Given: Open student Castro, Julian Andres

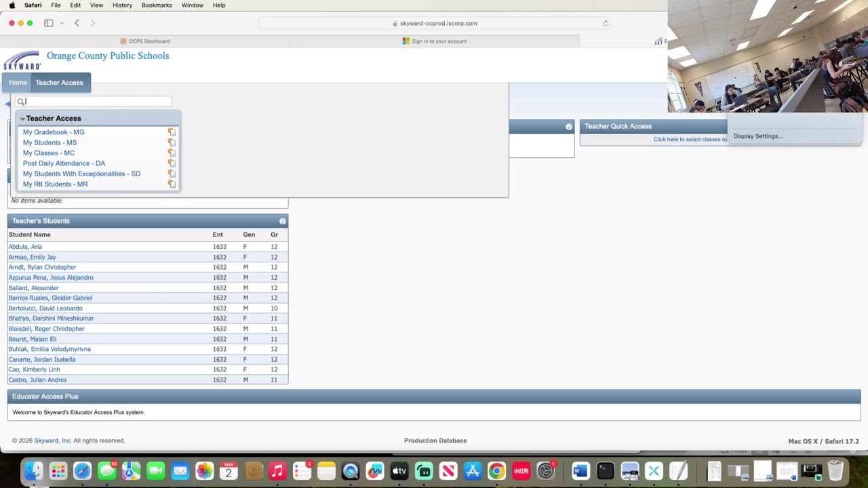Looking at the screenshot, I should [37, 380].
